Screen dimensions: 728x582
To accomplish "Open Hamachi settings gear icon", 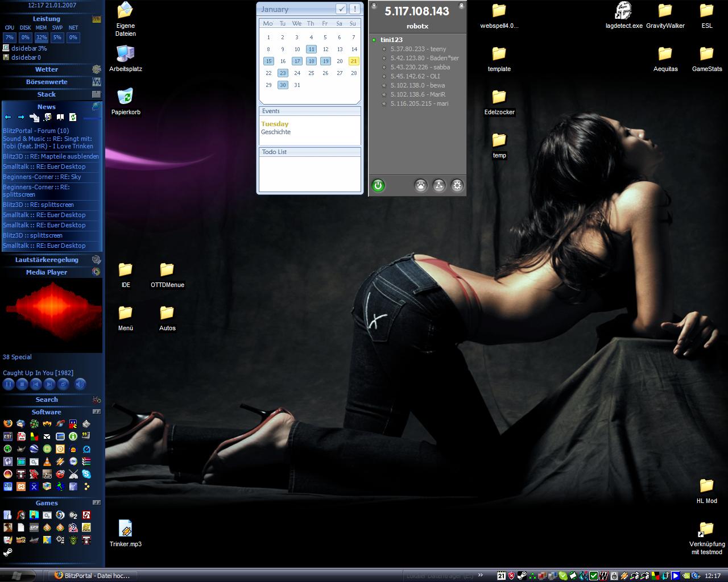I will [x=457, y=185].
